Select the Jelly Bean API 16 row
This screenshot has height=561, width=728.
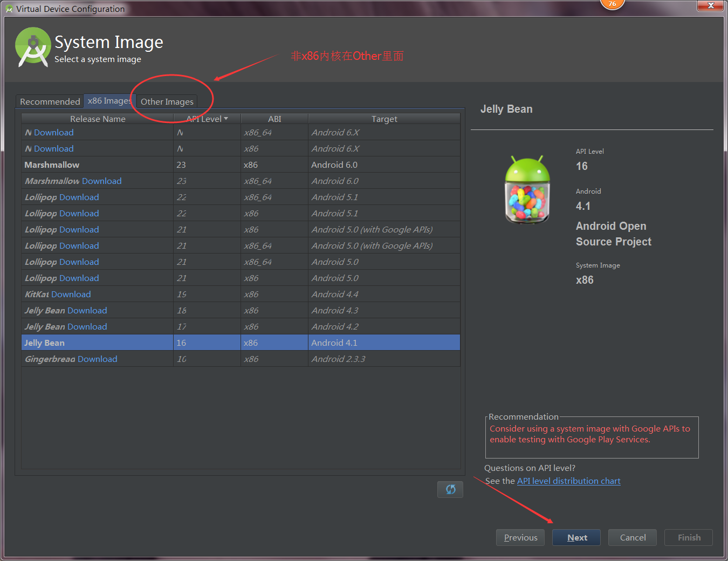click(x=241, y=343)
